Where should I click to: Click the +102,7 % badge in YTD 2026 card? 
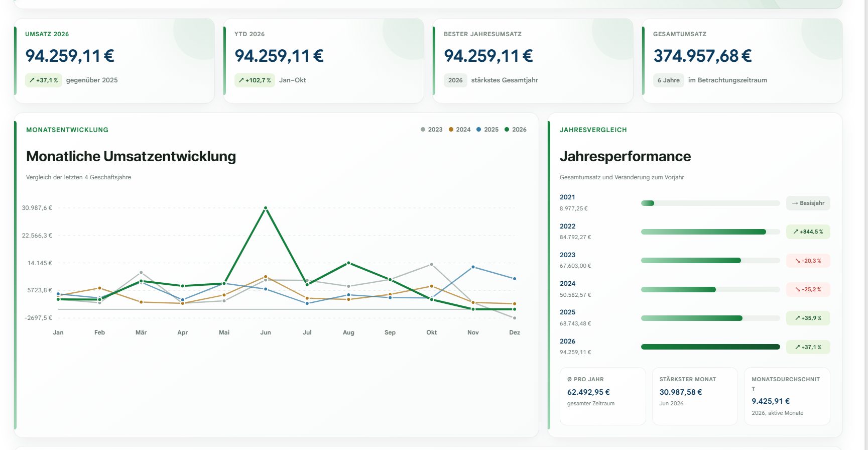255,80
